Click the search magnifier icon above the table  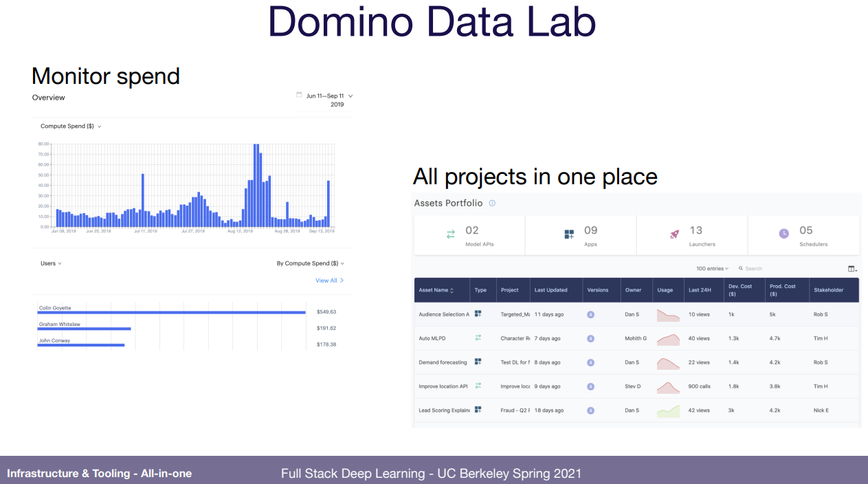(741, 269)
